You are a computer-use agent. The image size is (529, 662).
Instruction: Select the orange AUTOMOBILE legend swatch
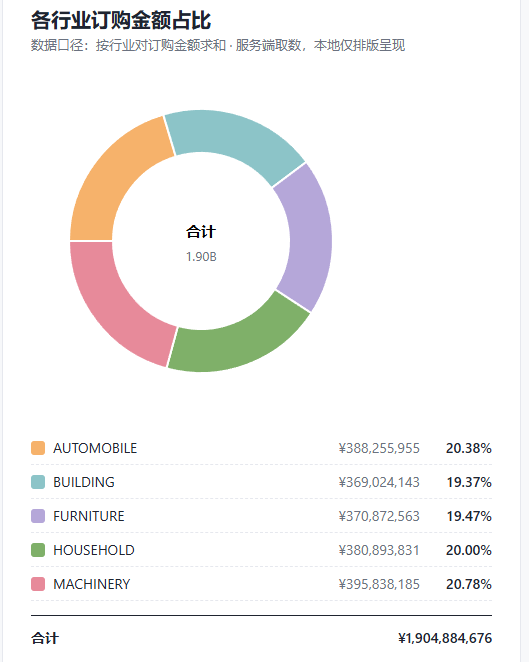pos(38,448)
